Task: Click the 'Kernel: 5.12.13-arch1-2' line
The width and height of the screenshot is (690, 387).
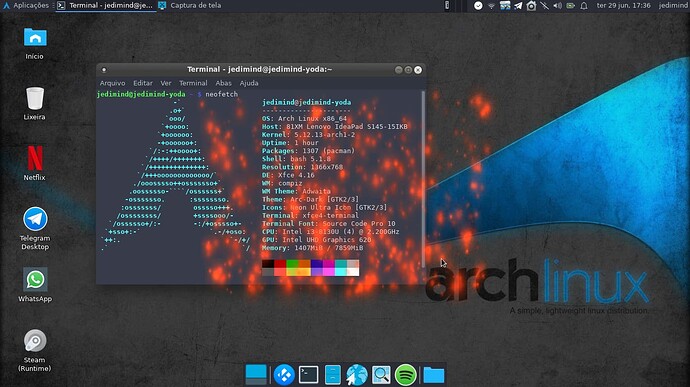Action: pos(308,135)
